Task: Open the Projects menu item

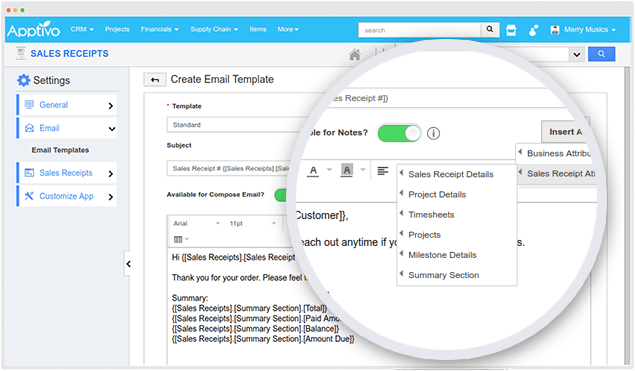Action: (117, 29)
